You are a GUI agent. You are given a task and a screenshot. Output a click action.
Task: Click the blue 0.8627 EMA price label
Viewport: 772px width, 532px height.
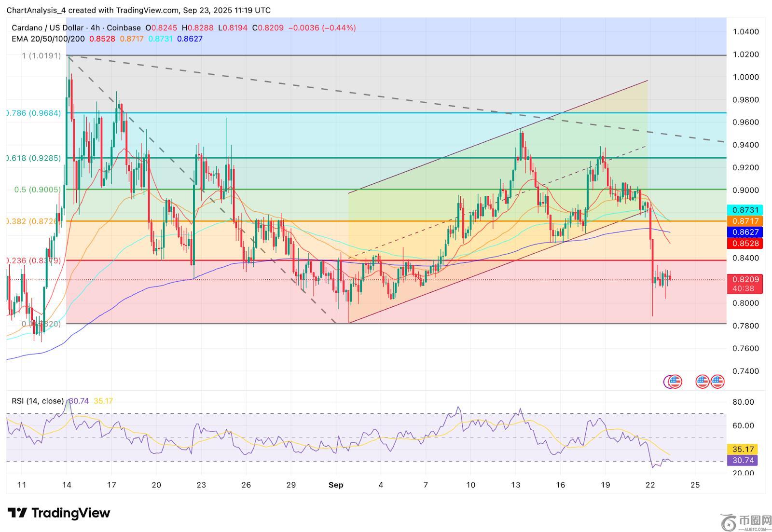[745, 232]
